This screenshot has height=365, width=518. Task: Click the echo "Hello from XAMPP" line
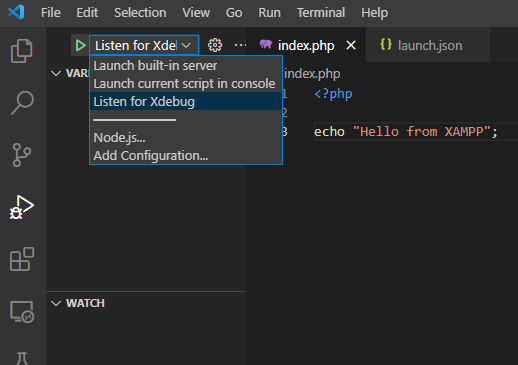click(x=406, y=132)
